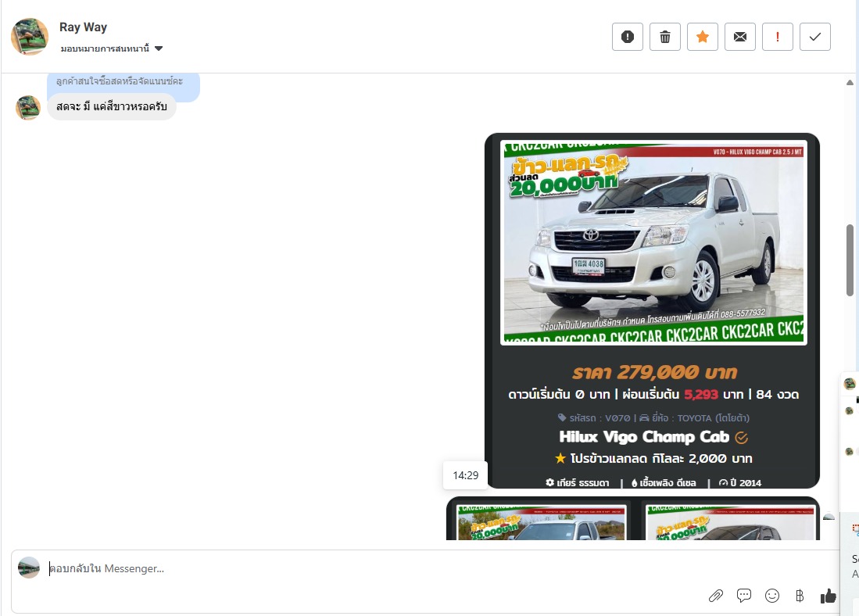
Task: Click the car code V070 brand Toyota line
Action: tap(653, 418)
